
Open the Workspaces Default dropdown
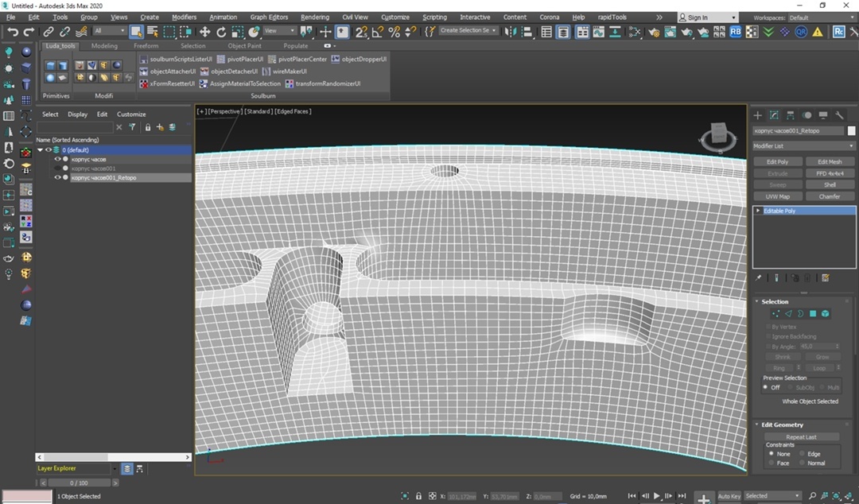tap(822, 17)
